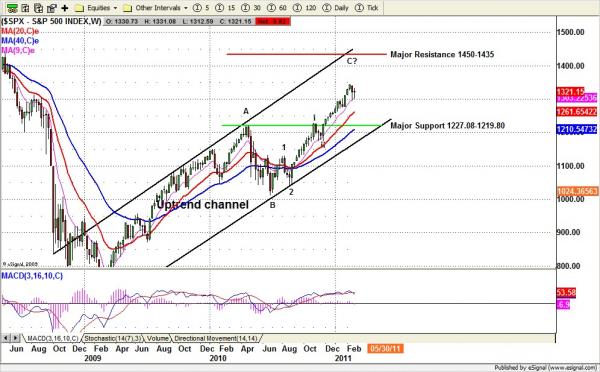Image resolution: width=600 pixels, height=372 pixels.
Task: Select the Tick interval button
Action: point(367,8)
